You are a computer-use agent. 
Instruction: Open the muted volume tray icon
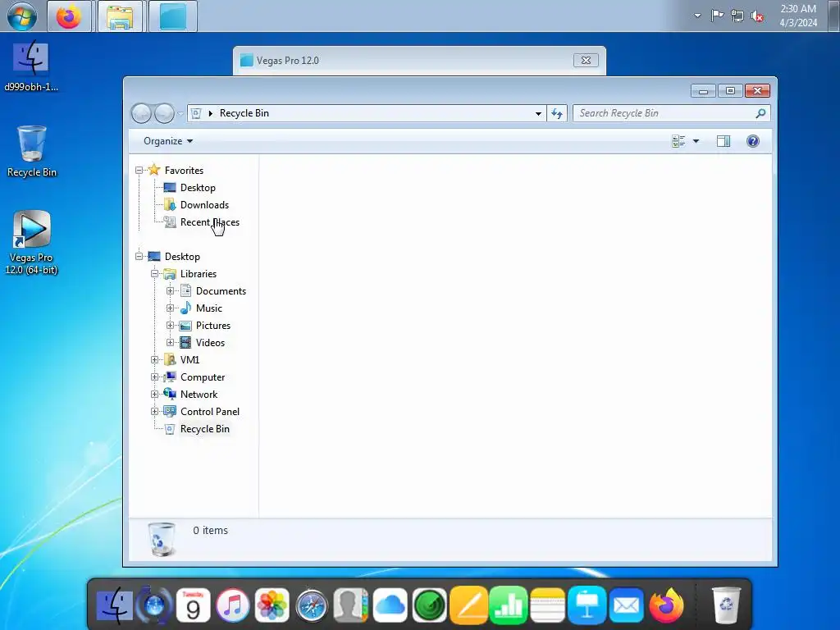pyautogui.click(x=757, y=16)
